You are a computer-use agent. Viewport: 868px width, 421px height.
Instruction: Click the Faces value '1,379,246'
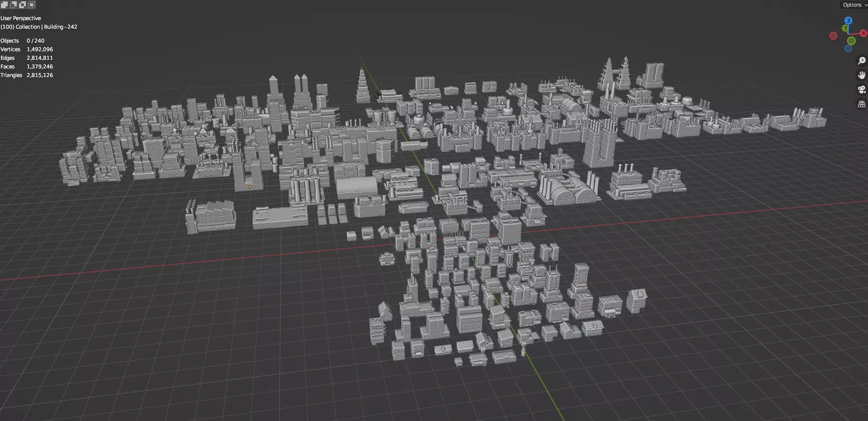[40, 66]
